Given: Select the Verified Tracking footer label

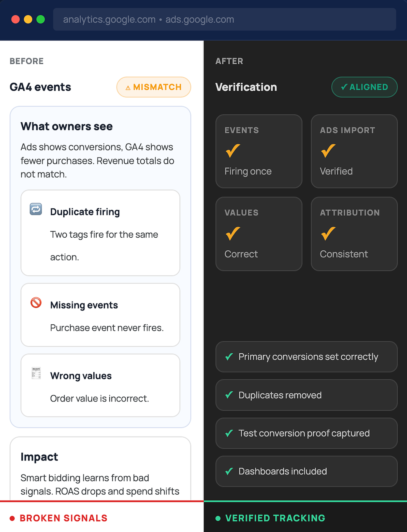Looking at the screenshot, I should pos(275,518).
